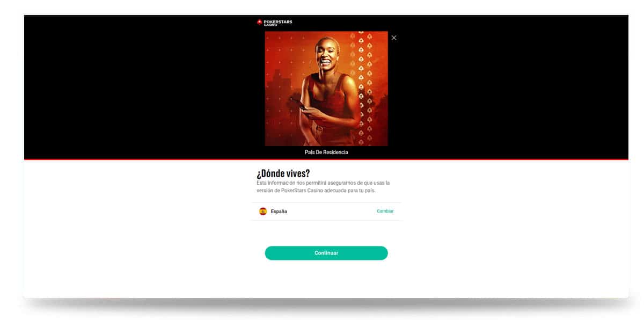Screen dimensions: 644x320
Task: Select the País De Residencia title
Action: tap(326, 152)
